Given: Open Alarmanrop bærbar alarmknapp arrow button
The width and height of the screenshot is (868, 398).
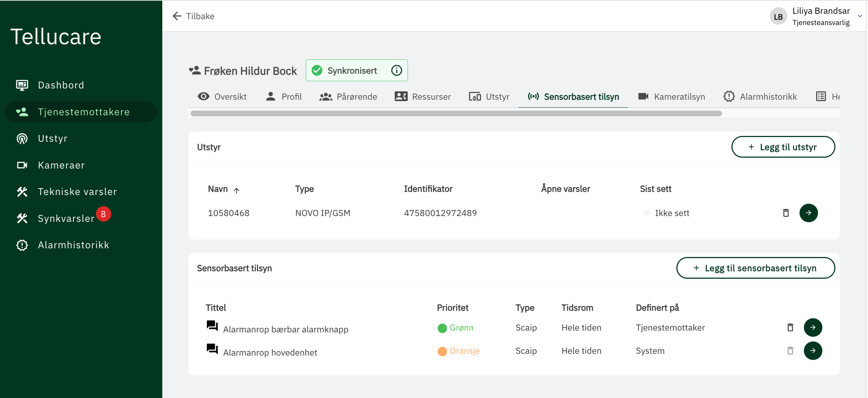Looking at the screenshot, I should pyautogui.click(x=813, y=327).
